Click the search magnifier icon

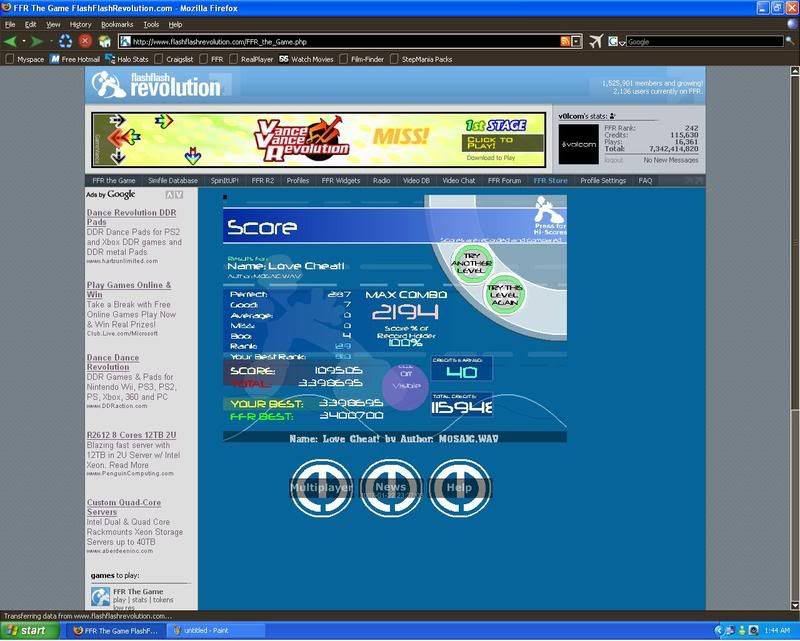790,41
